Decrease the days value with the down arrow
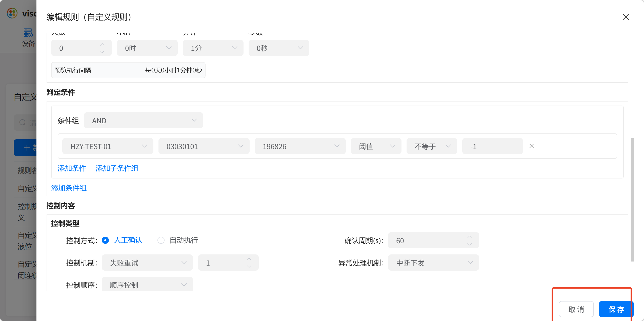644x321 pixels. [x=102, y=52]
